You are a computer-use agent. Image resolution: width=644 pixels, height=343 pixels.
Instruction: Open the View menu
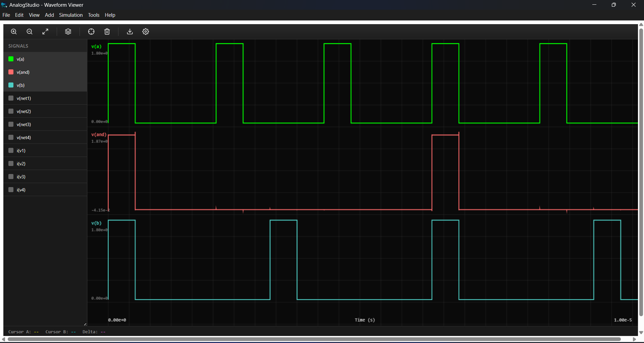(34, 15)
